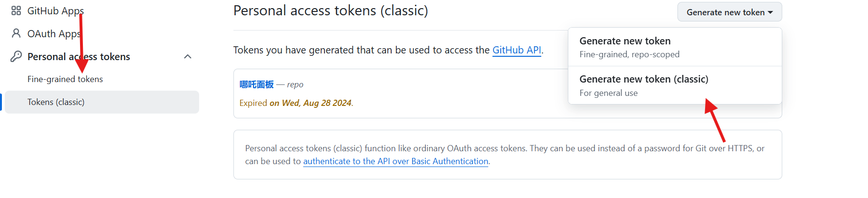The image size is (868, 198).
Task: Click the key icon beside Personal access tokens
Action: (x=16, y=56)
